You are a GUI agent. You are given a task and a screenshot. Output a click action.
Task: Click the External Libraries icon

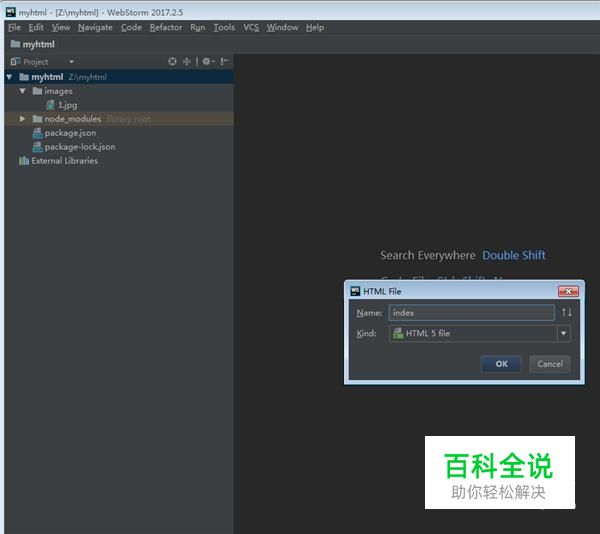pyautogui.click(x=24, y=161)
